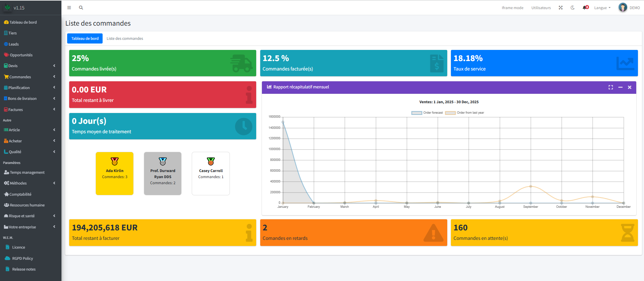Image resolution: width=644 pixels, height=281 pixels.
Task: Open the notifications bell icon
Action: point(585,8)
